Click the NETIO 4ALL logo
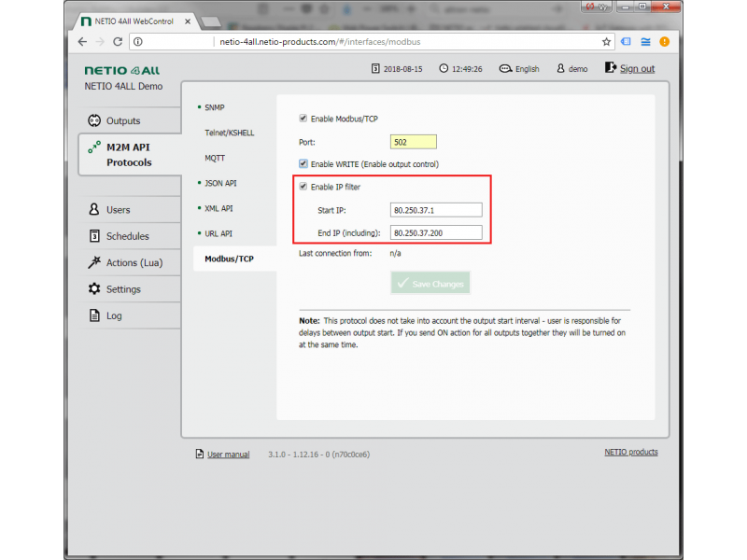 (122, 71)
